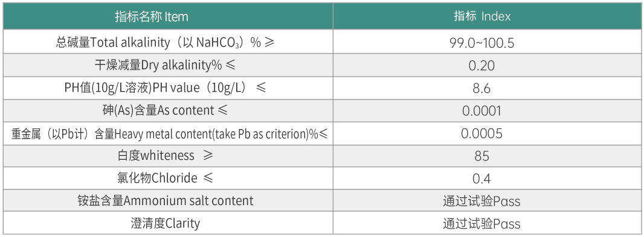This screenshot has height=237, width=644.
Task: Select 通过试验Pass in Ammonium salt row
Action: click(481, 201)
